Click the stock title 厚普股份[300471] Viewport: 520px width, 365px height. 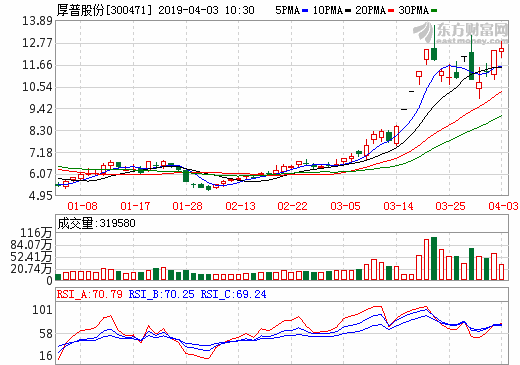coord(104,10)
